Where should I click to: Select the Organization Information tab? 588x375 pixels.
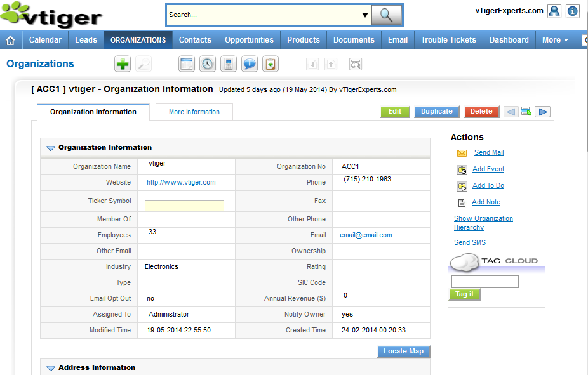tap(93, 112)
